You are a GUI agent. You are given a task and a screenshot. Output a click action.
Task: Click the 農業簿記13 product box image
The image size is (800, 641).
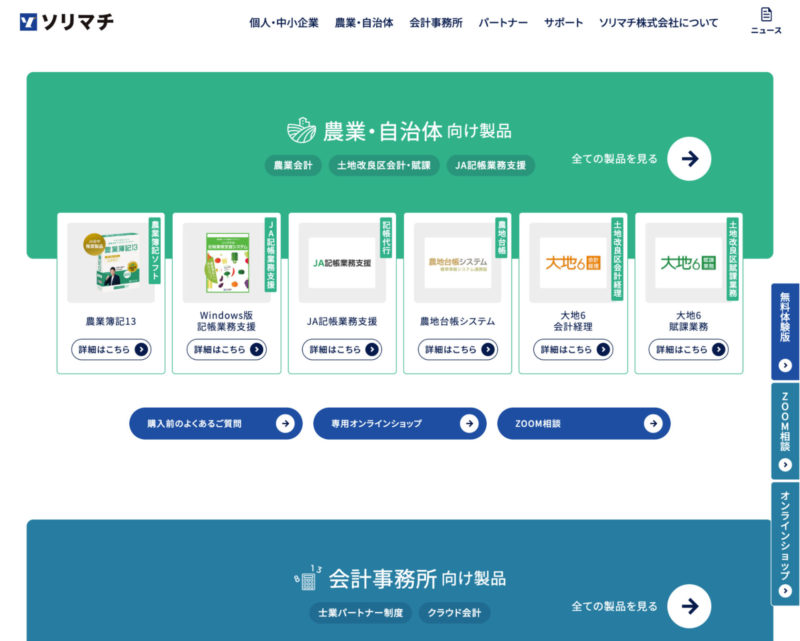(111, 263)
